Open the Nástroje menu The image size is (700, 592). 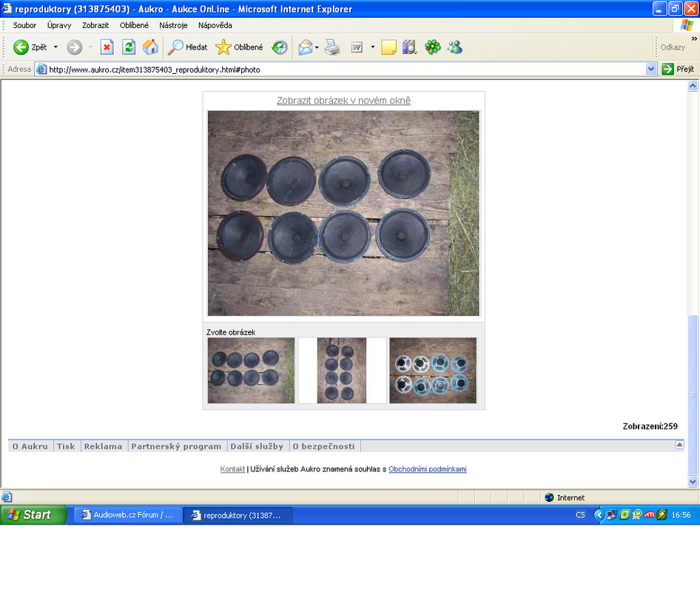(x=173, y=25)
